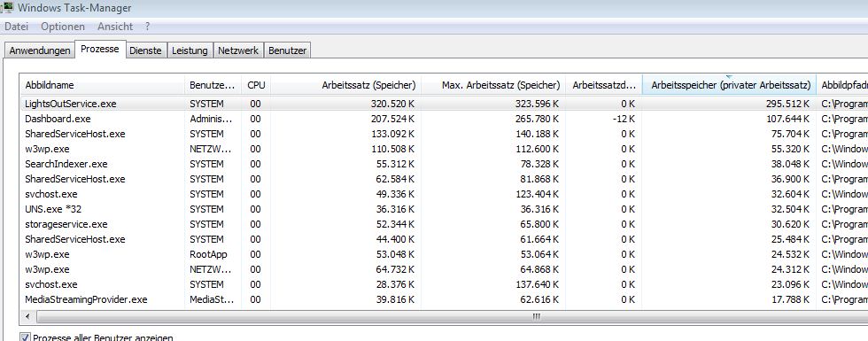Toggle 'Prozesse aller Benutzer anzeigen' checkbox
This screenshot has height=341, width=868.
coord(25,337)
